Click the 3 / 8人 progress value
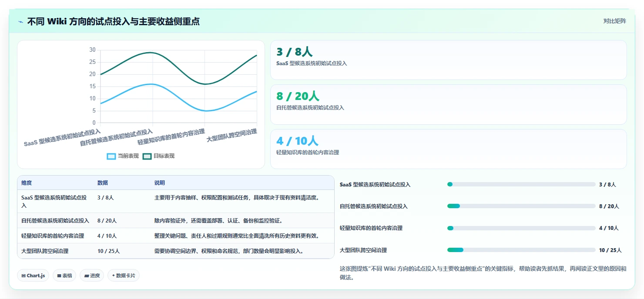This screenshot has height=299, width=644. pos(607,185)
